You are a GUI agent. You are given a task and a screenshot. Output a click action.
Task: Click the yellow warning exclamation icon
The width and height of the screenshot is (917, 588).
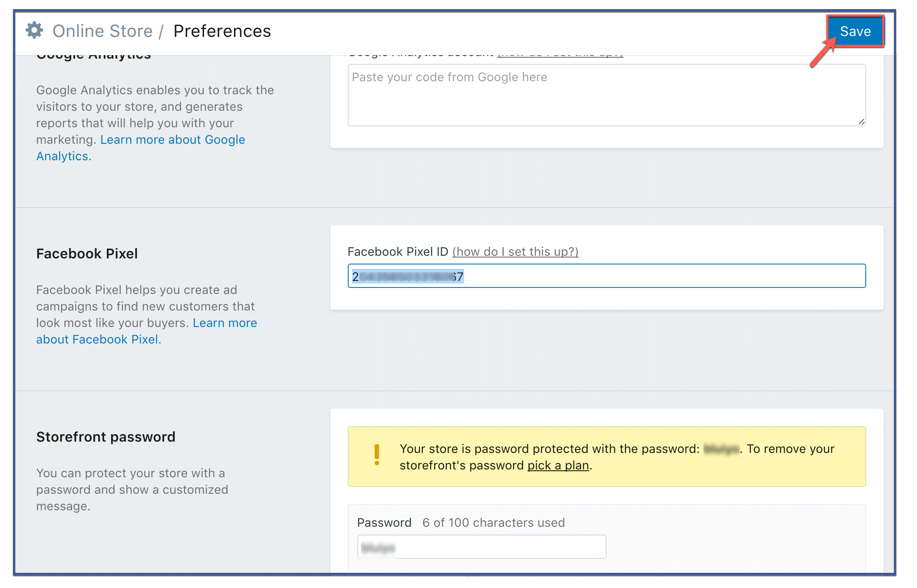tap(376, 455)
